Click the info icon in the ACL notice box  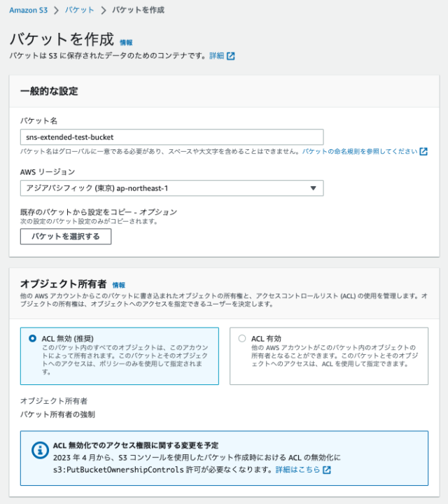[40, 450]
